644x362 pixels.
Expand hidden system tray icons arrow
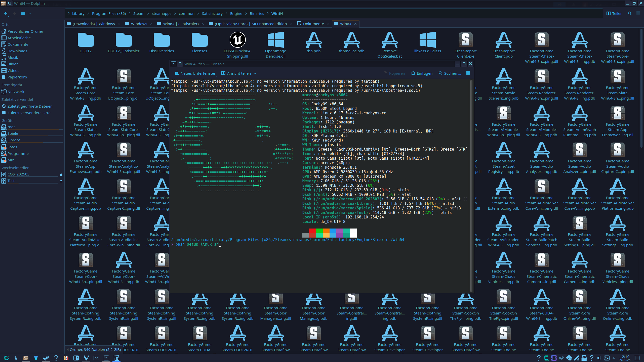point(614,358)
